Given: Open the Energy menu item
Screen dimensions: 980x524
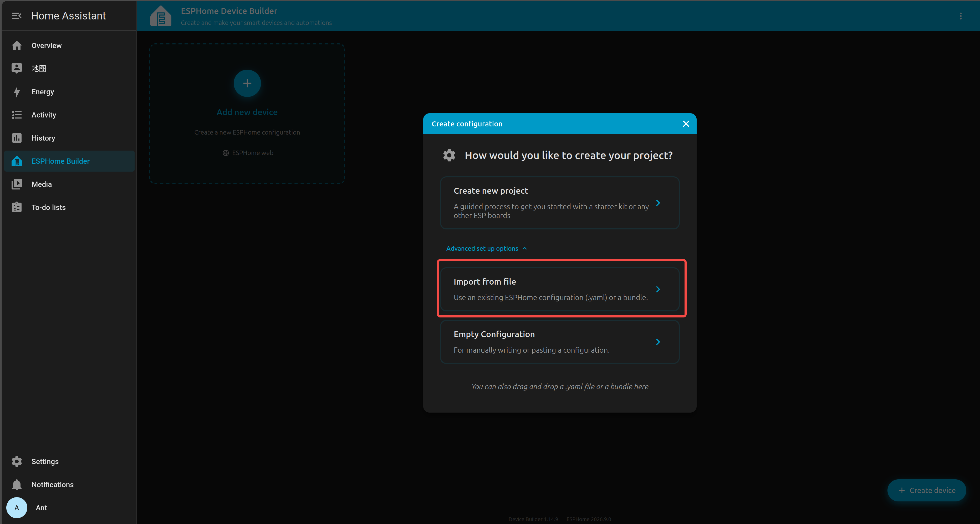Looking at the screenshot, I should click(69, 92).
